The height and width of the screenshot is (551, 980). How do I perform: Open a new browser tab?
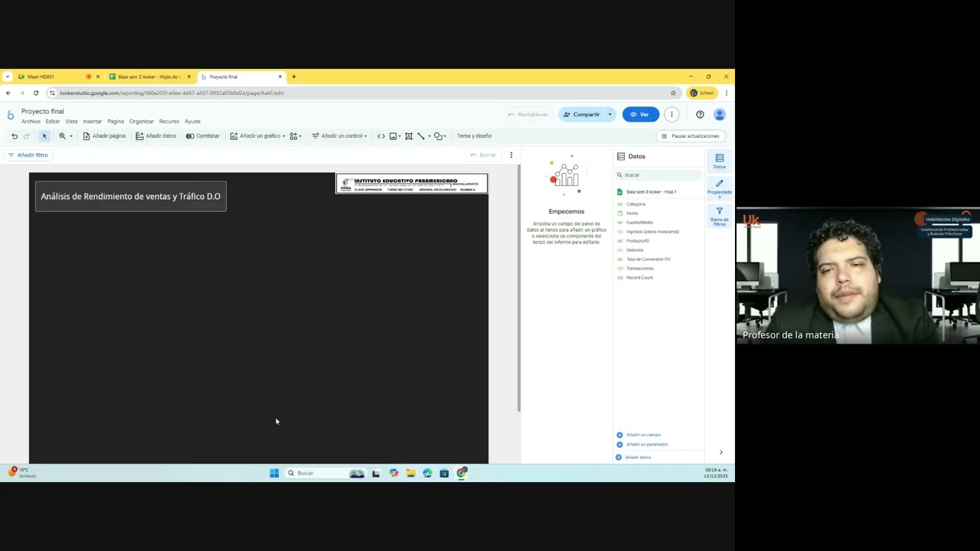(294, 77)
